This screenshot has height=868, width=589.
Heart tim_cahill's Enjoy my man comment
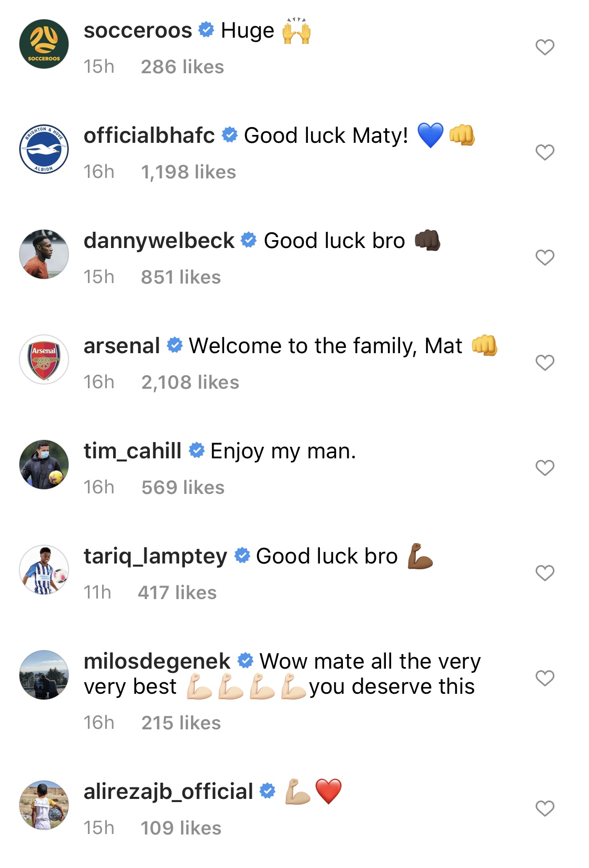pos(544,468)
